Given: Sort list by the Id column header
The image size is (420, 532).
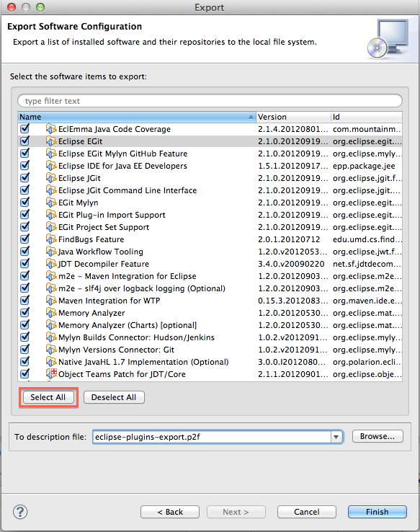Looking at the screenshot, I should pos(367,117).
